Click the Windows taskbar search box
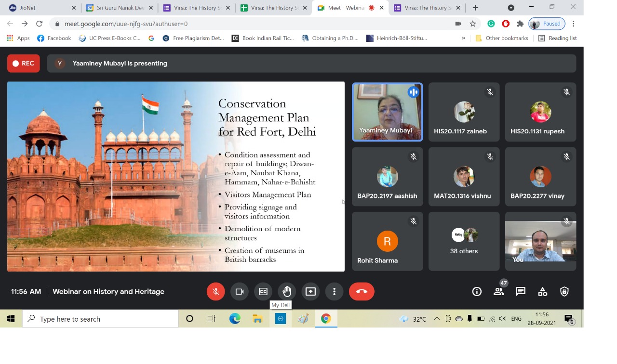Screen dimensions: 617x364 click(x=100, y=319)
